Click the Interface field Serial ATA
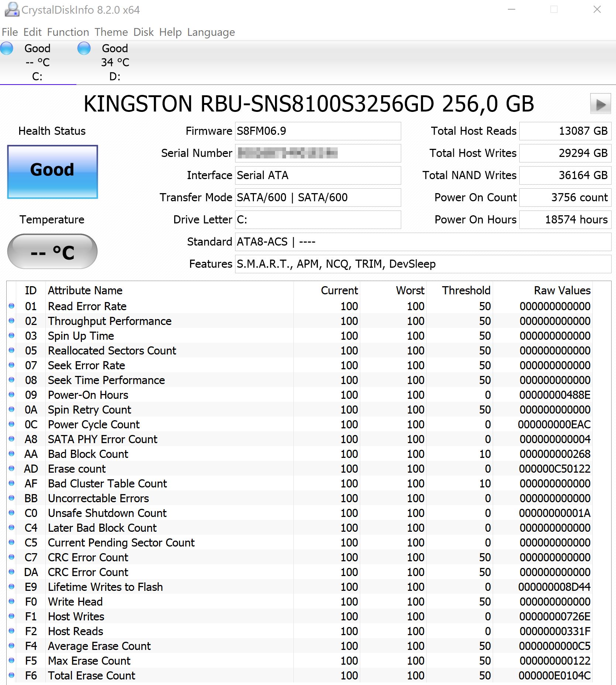This screenshot has width=616, height=685. tap(318, 175)
